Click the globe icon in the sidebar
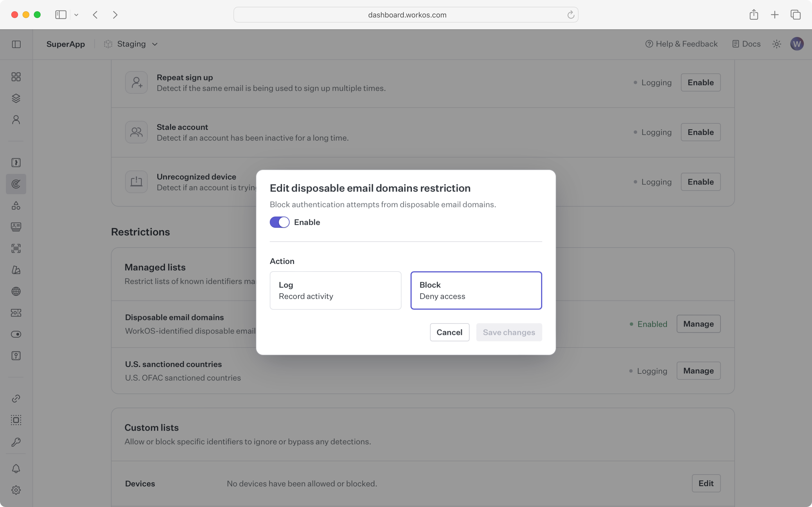The image size is (812, 507). click(x=16, y=292)
